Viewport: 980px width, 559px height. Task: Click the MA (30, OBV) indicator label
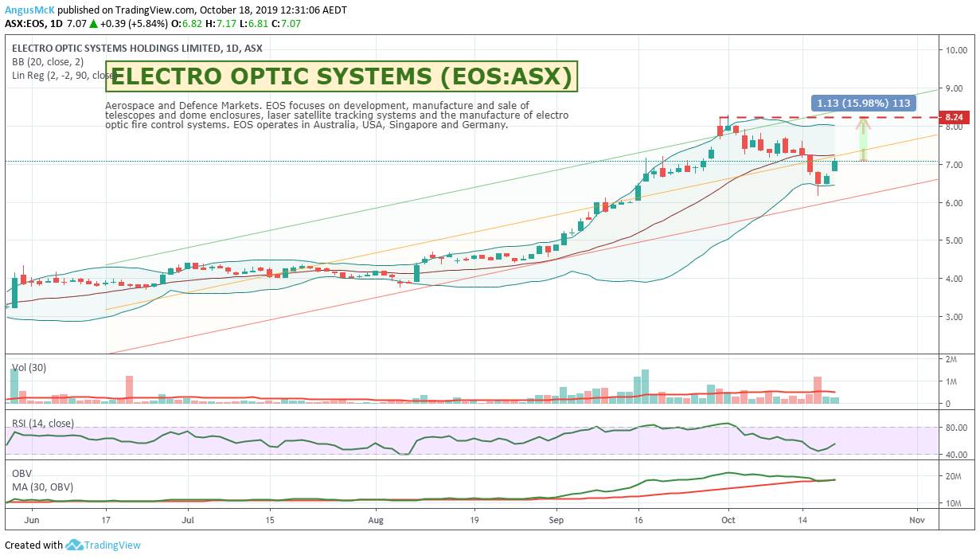click(42, 487)
